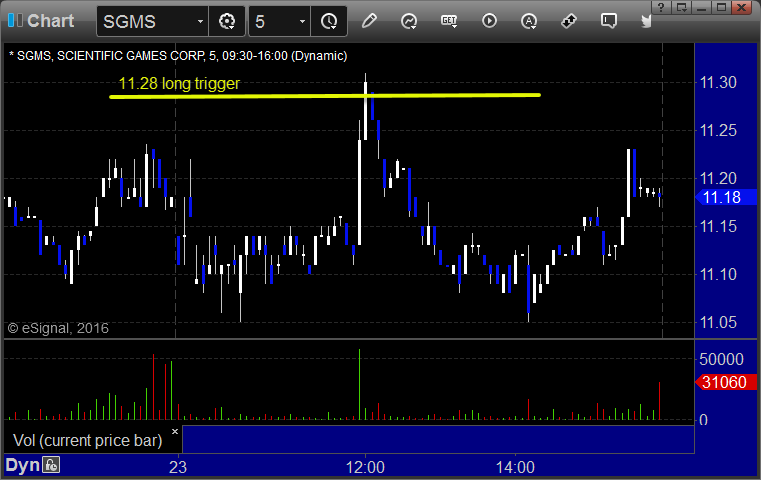
Task: Click the GET studies toolbar icon
Action: [x=449, y=21]
